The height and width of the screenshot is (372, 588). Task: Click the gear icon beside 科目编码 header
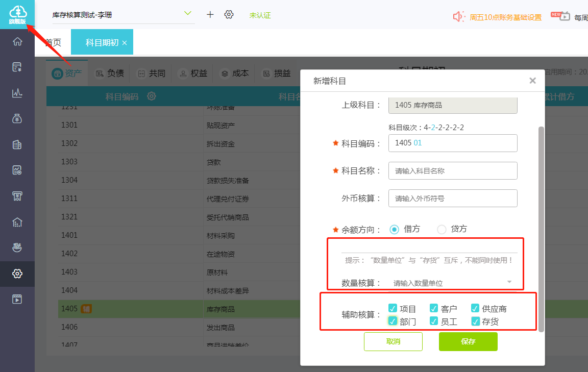tap(152, 96)
